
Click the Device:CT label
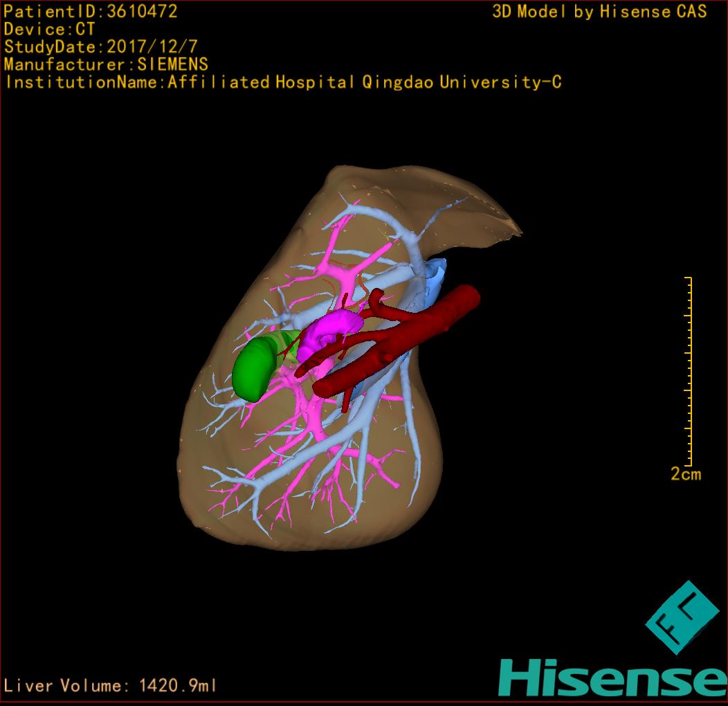tap(49, 29)
